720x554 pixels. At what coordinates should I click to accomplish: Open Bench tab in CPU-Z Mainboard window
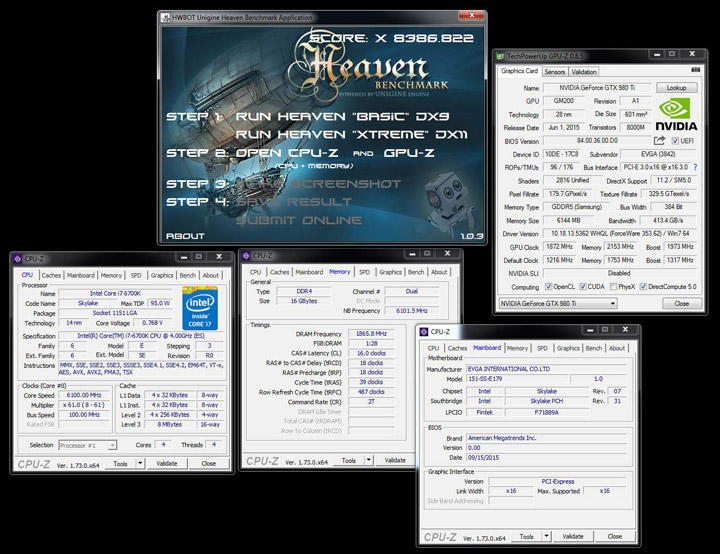click(594, 348)
